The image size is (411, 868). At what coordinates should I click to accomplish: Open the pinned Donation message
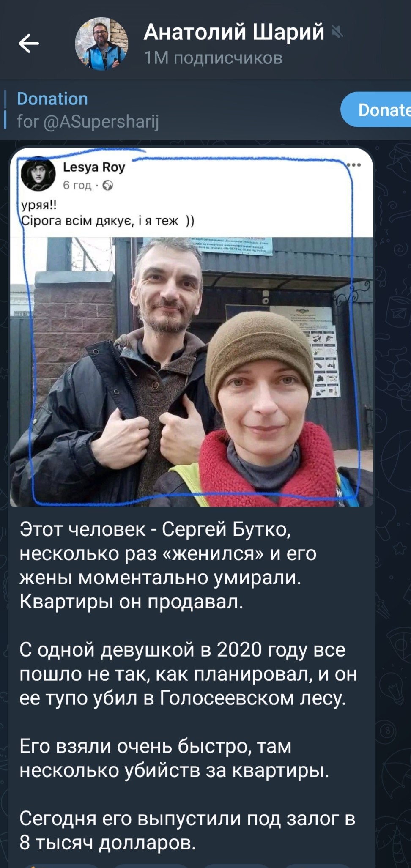(169, 110)
